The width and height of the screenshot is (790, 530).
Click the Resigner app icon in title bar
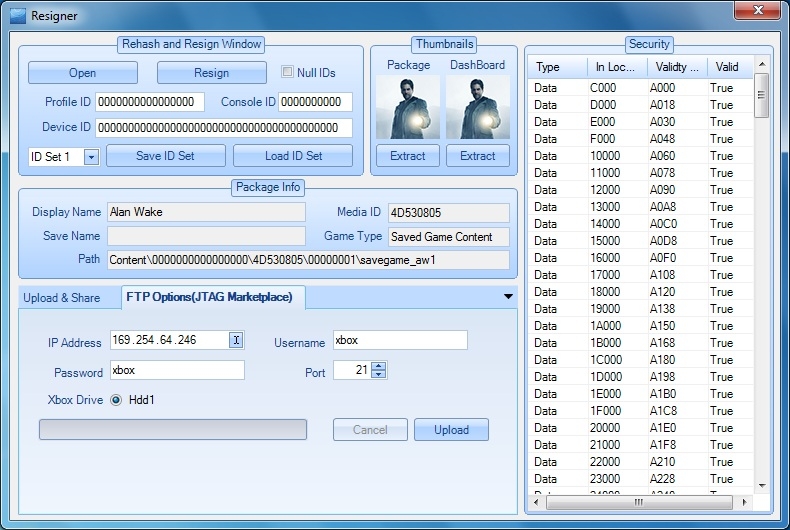(x=18, y=15)
